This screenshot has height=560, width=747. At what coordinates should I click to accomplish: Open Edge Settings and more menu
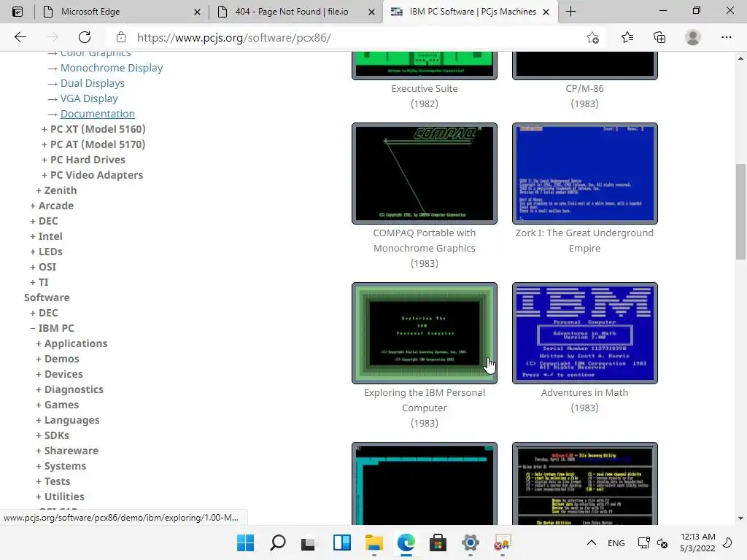(x=726, y=37)
